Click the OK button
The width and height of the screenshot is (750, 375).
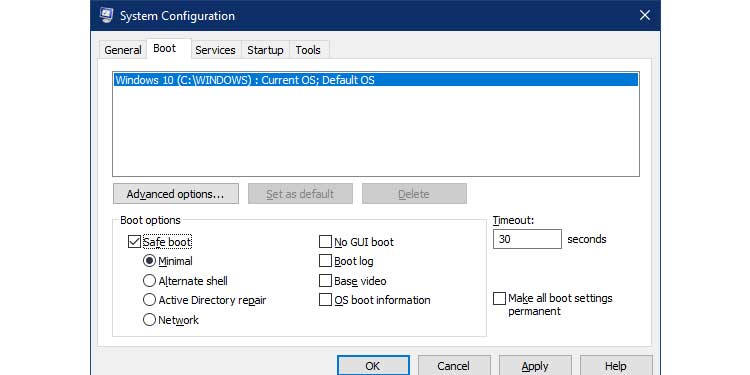pyautogui.click(x=373, y=366)
